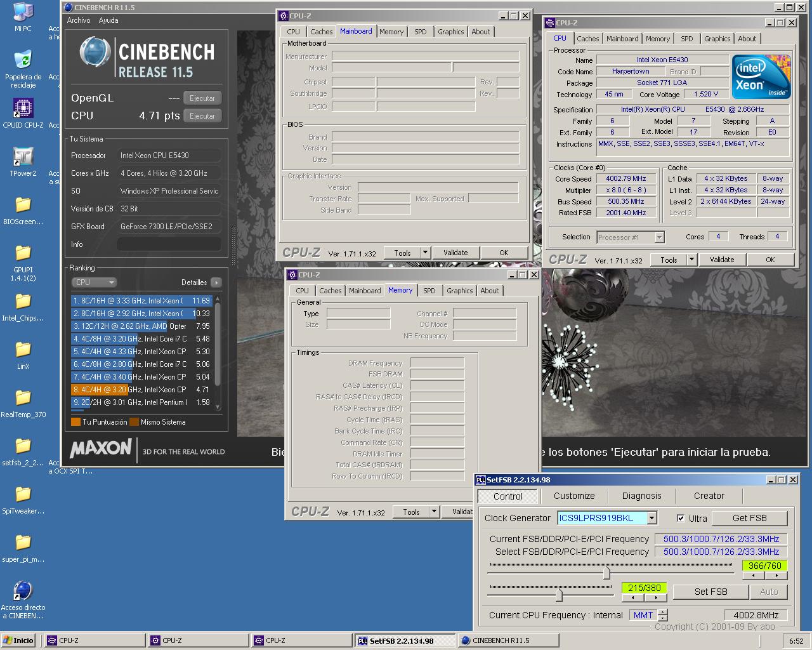
Task: Expand Detailles arrow in Ranking panel
Action: pyautogui.click(x=216, y=282)
